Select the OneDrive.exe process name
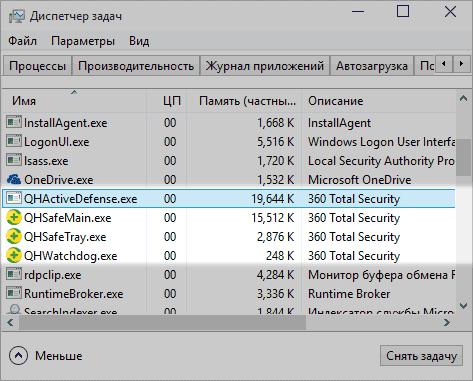The height and width of the screenshot is (381, 473). point(59,180)
